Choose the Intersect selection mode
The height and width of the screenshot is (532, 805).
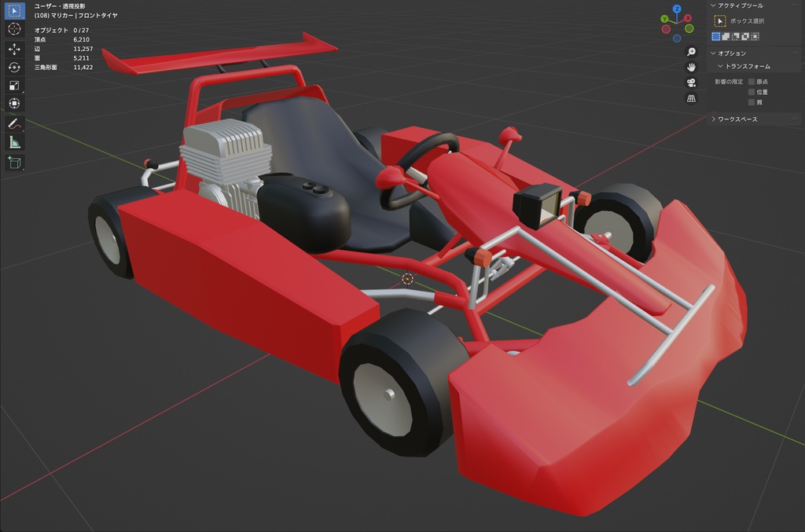point(755,36)
